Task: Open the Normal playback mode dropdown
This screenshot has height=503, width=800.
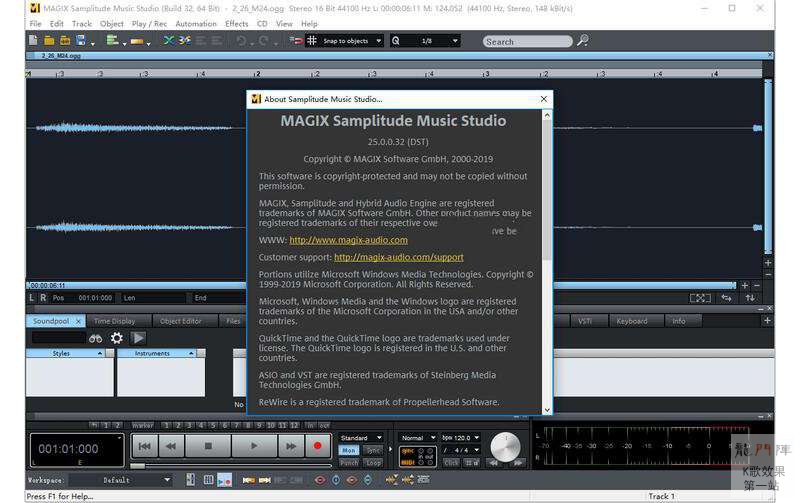Action: tap(417, 438)
